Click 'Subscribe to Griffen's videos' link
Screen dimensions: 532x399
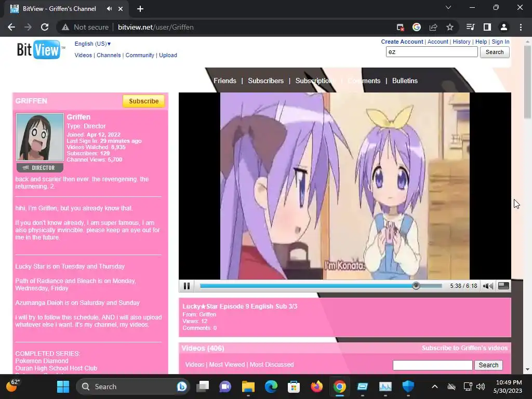tap(464, 348)
